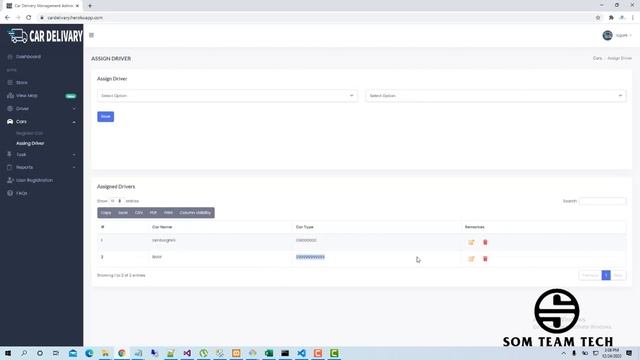640x360 pixels.
Task: Click the browser back arrow
Action: [7, 18]
